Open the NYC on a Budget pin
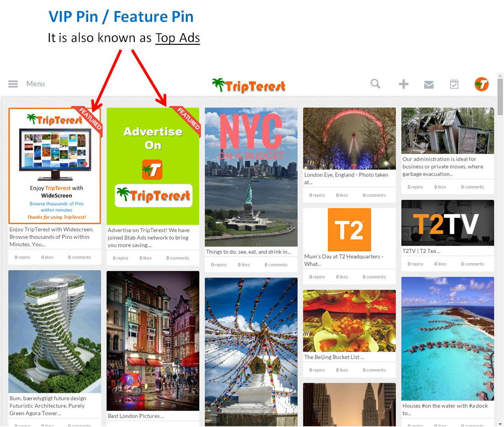This screenshot has width=504, height=427. point(251,177)
